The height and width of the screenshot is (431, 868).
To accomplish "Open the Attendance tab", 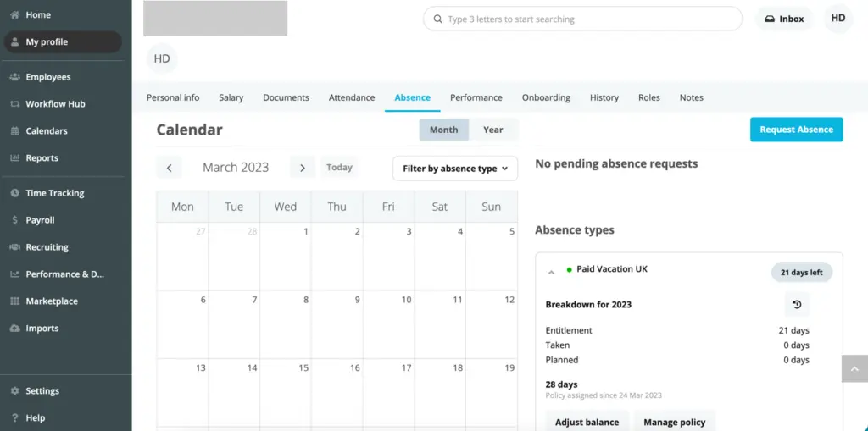I will 352,97.
